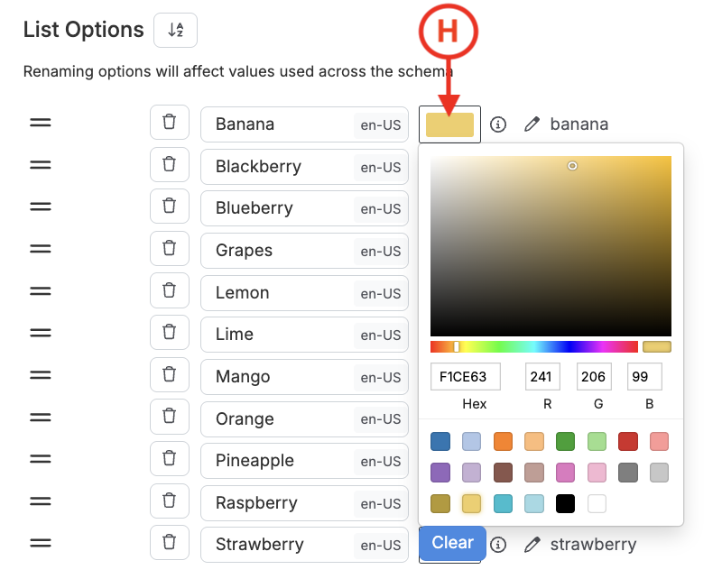Screen dimensions: 722x588
Task: Edit the banana value with pencil icon
Action: pos(532,124)
